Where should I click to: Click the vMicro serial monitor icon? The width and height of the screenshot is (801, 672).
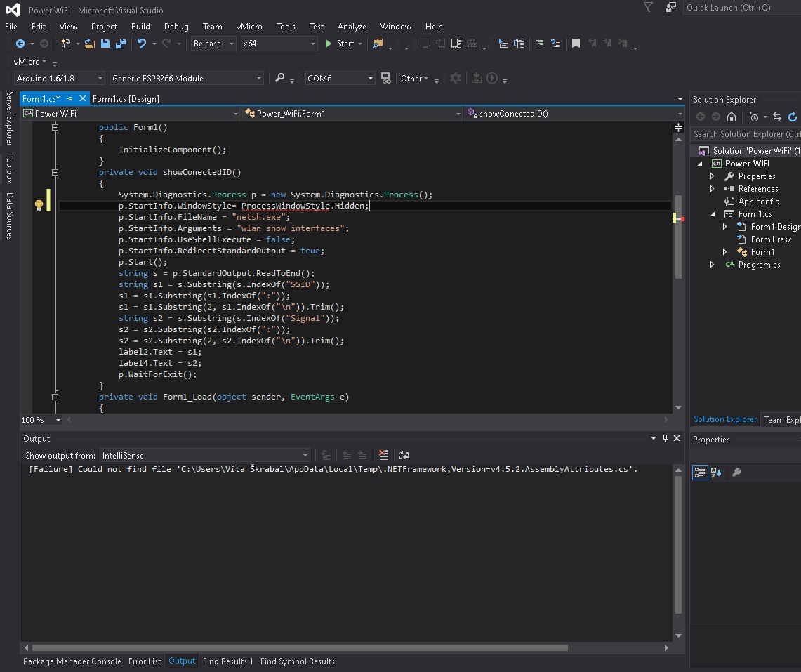(385, 78)
